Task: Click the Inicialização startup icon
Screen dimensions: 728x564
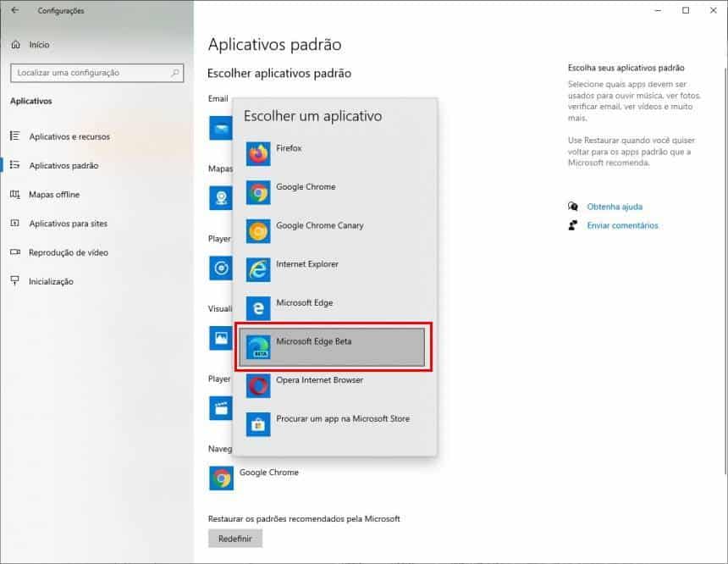Action: click(x=15, y=281)
